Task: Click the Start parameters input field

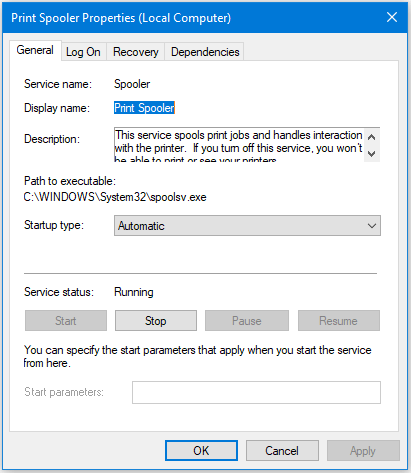Action: [x=256, y=392]
